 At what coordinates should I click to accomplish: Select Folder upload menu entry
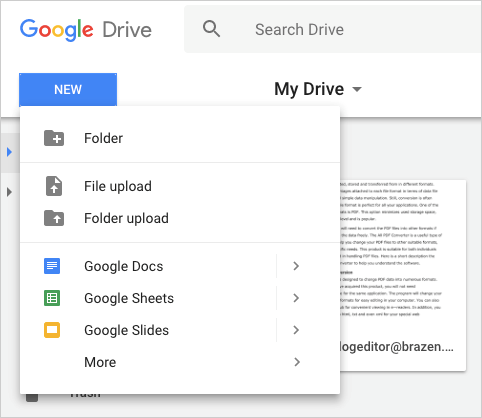tap(180, 218)
